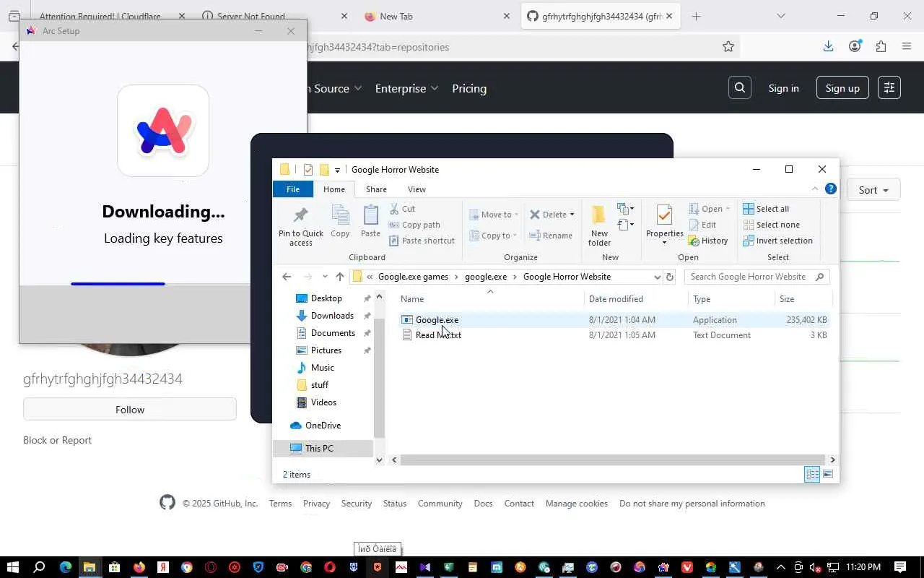924x578 pixels.
Task: Sort files by the Size column header
Action: pyautogui.click(x=803, y=299)
